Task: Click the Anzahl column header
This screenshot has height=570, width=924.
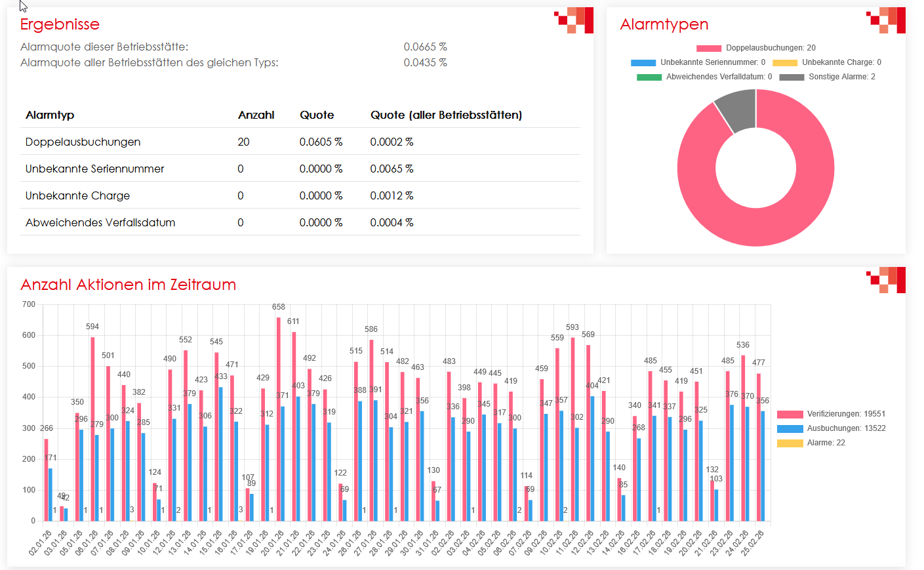Action: point(256,115)
